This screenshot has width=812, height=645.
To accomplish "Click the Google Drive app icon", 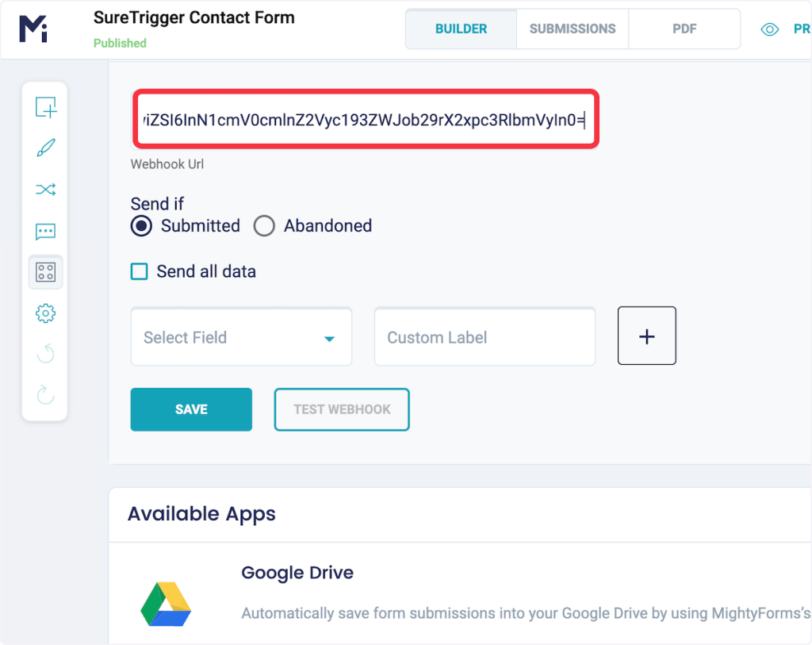I will [166, 604].
